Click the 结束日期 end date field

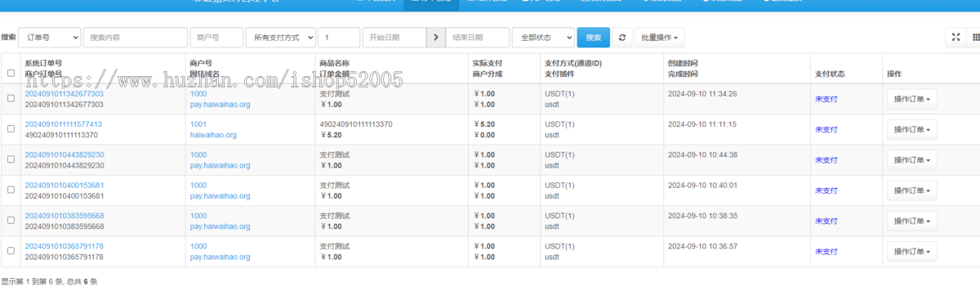tap(477, 38)
